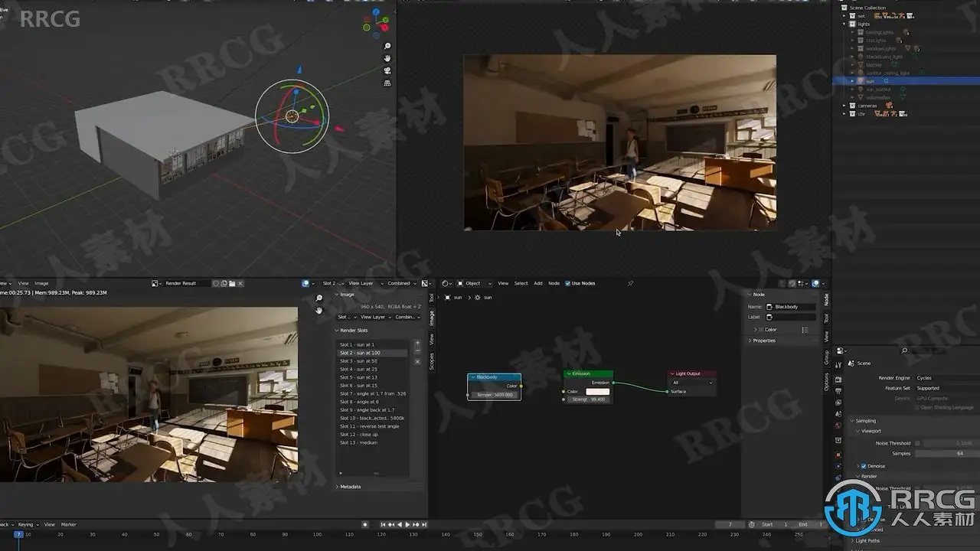Image resolution: width=980 pixels, height=551 pixels.
Task: Open the node editor Select menu
Action: tap(521, 283)
